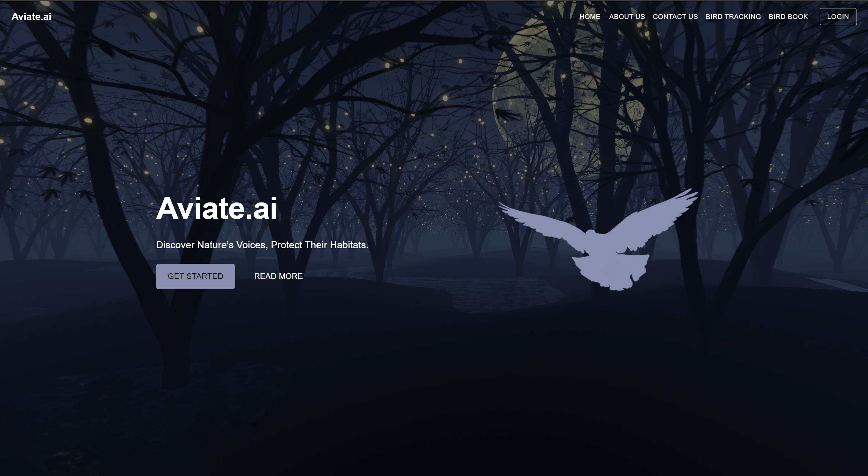The image size is (868, 476).
Task: Select HOME in the navigation bar
Action: click(x=590, y=17)
